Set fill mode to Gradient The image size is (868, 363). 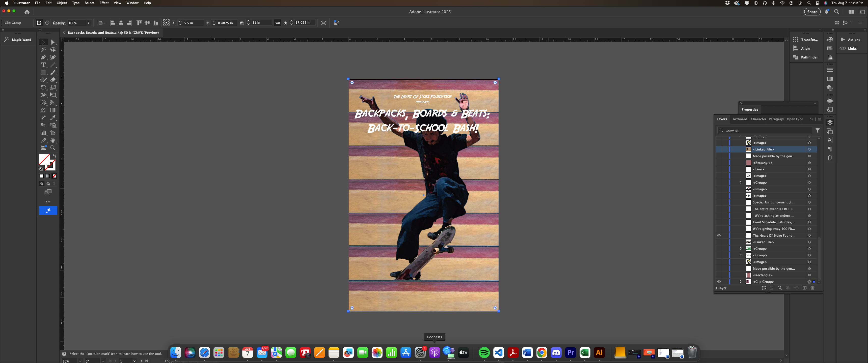[x=48, y=176]
